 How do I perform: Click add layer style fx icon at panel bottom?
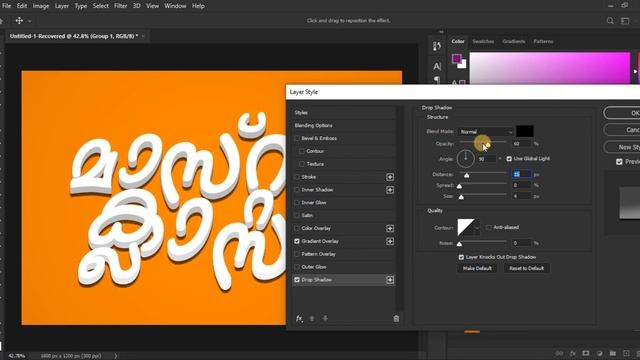(x=573, y=353)
